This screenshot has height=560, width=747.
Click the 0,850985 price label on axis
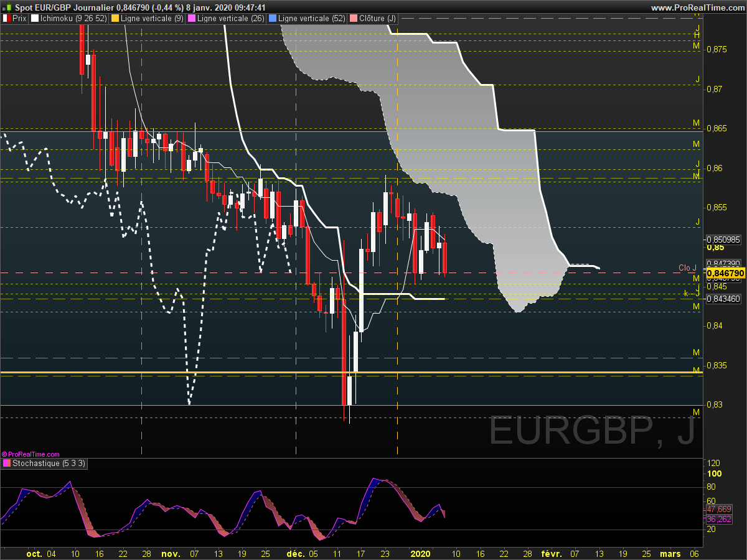pyautogui.click(x=725, y=239)
